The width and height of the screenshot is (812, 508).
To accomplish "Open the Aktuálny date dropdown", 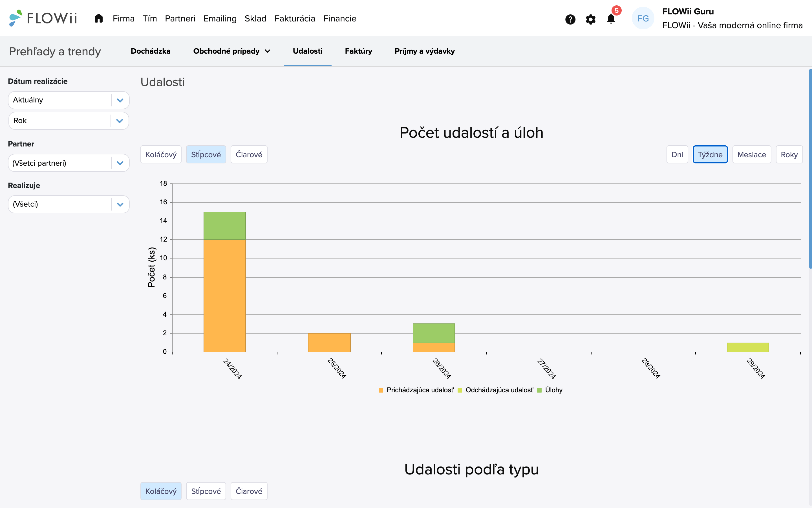I will coord(69,100).
